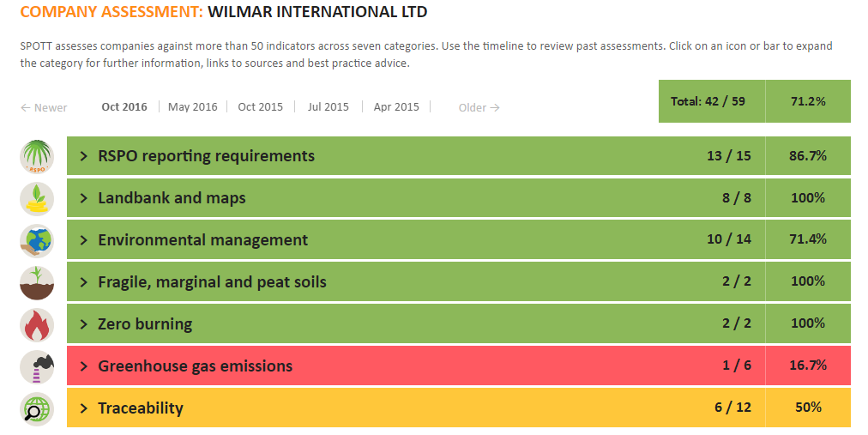868x435 pixels.
Task: Click the 6 / 12 Traceability score
Action: 732,408
